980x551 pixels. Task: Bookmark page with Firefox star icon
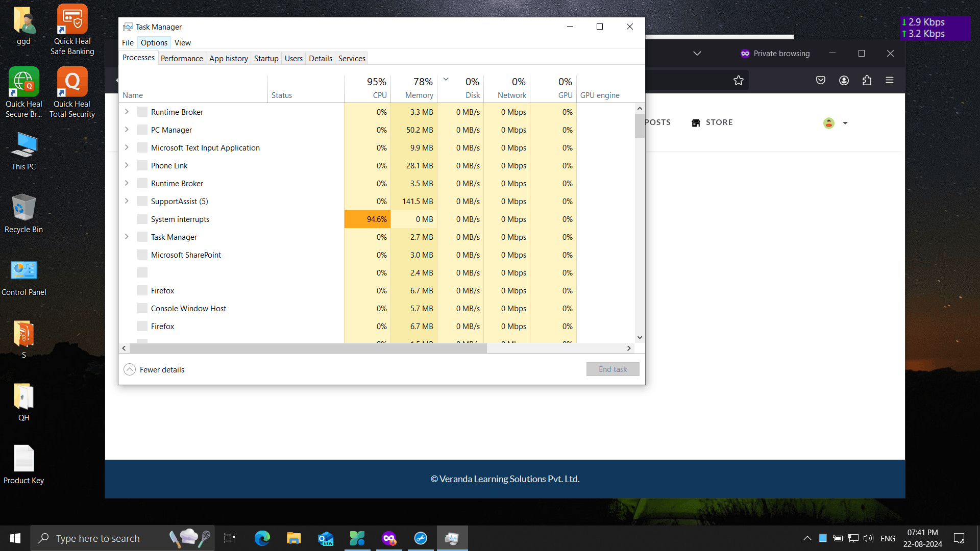click(x=738, y=80)
